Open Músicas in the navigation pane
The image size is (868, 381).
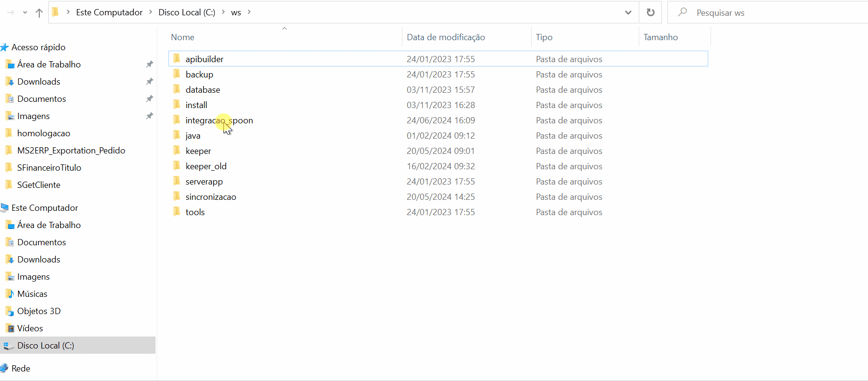coord(32,294)
